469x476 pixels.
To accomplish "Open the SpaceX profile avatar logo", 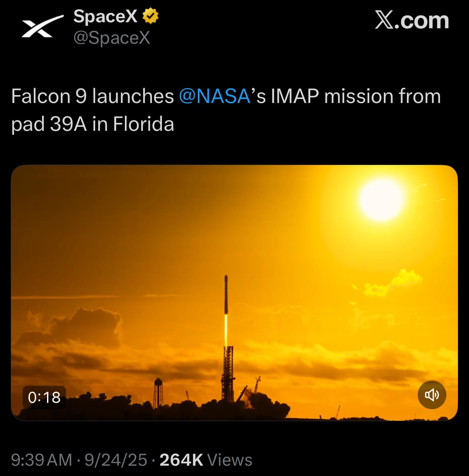I will pos(42,27).
